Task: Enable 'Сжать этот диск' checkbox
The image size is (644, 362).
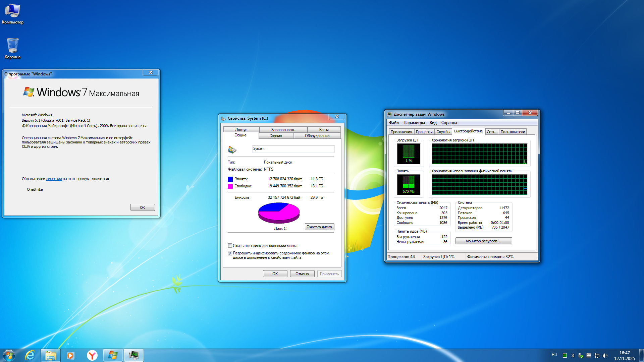Action: (230, 246)
